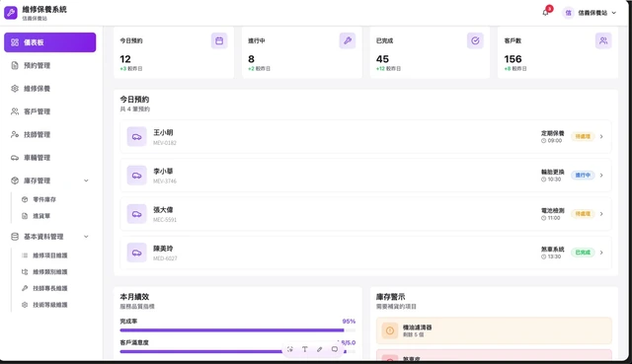Screen dimensions: 632x364
Task: Click the 客戶數 count 156
Action: click(x=513, y=59)
